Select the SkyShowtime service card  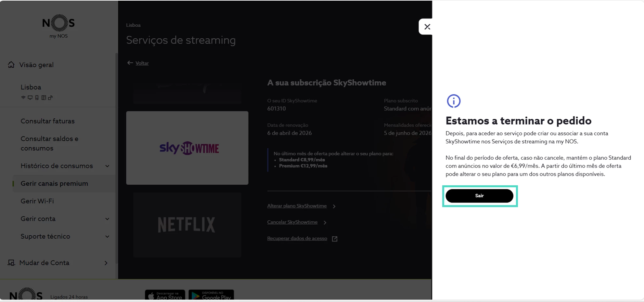tap(187, 148)
